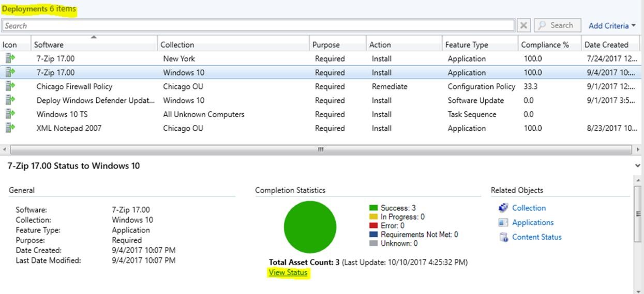Click the View Status link
Viewport: 644px width, 294px height.
(x=288, y=273)
